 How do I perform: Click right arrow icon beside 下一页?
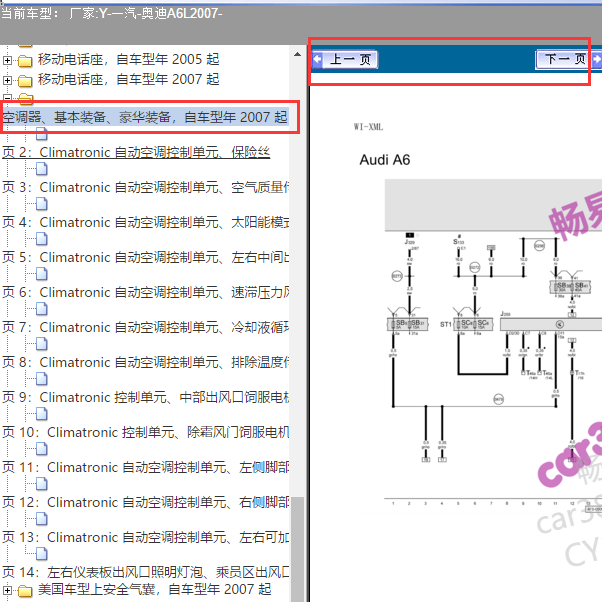coord(597,60)
